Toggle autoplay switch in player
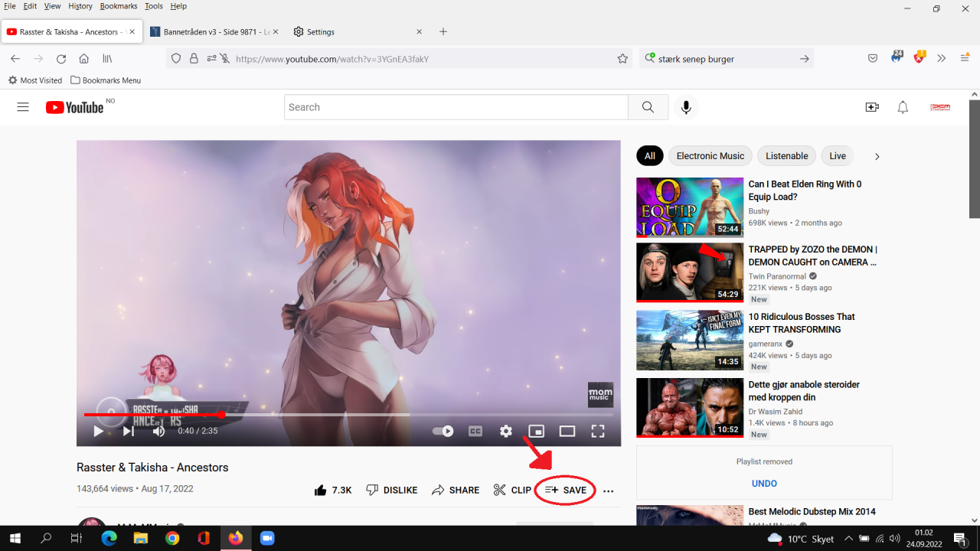980x551 pixels. coord(443,432)
